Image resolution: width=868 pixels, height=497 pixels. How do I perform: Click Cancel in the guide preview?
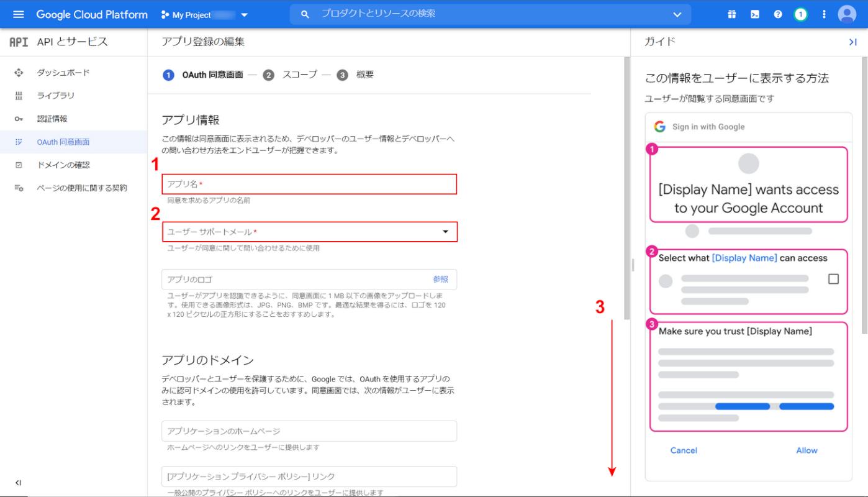coord(684,450)
